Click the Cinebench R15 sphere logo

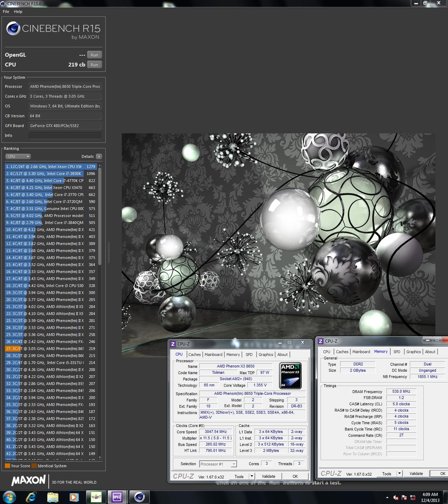[x=13, y=29]
